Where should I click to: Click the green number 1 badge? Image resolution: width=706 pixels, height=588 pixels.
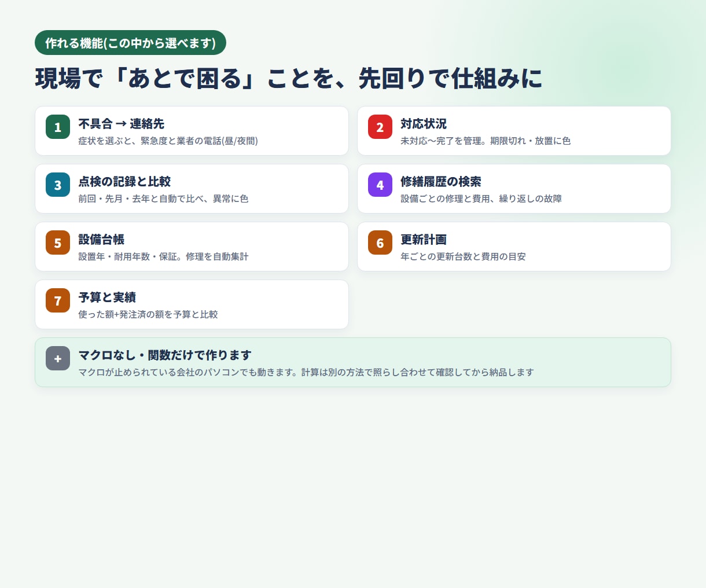(x=58, y=127)
